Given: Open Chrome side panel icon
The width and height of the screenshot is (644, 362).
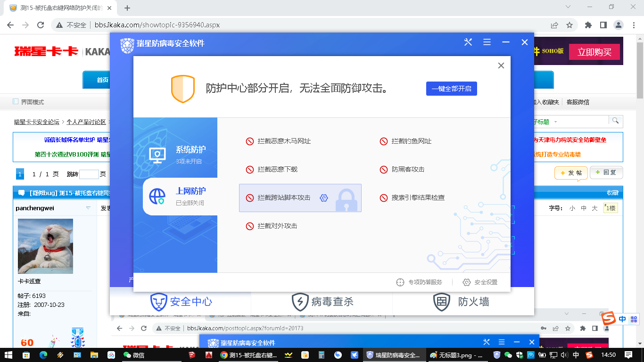Looking at the screenshot, I should tap(603, 25).
